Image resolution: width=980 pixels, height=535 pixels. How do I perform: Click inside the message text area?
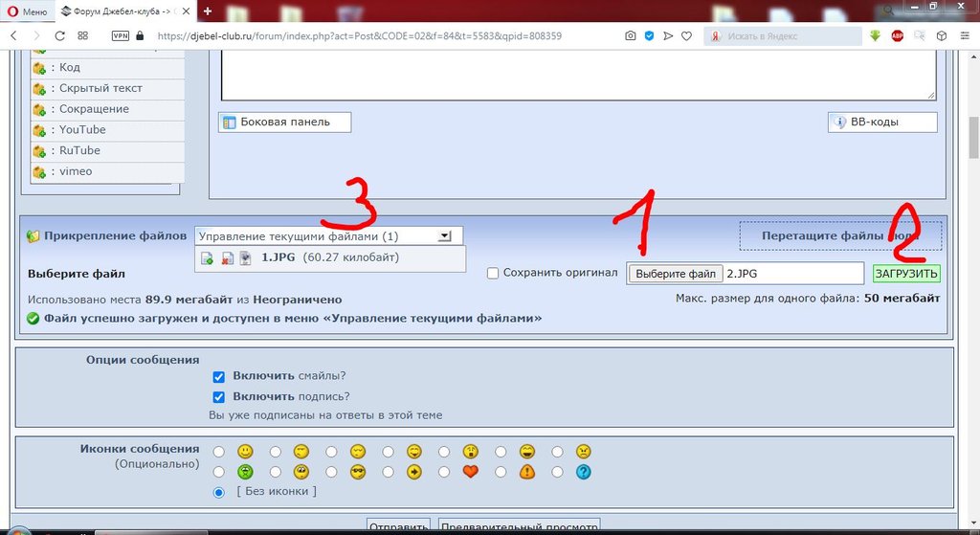[578, 75]
